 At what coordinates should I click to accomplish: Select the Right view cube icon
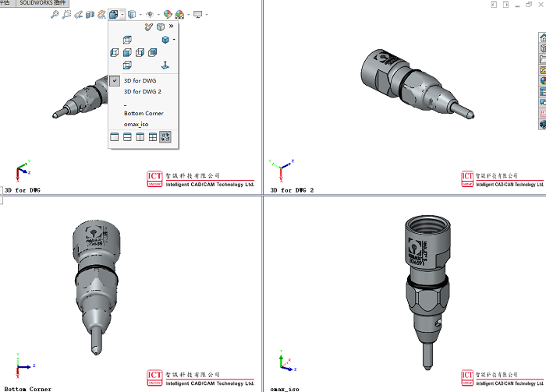click(x=140, y=52)
